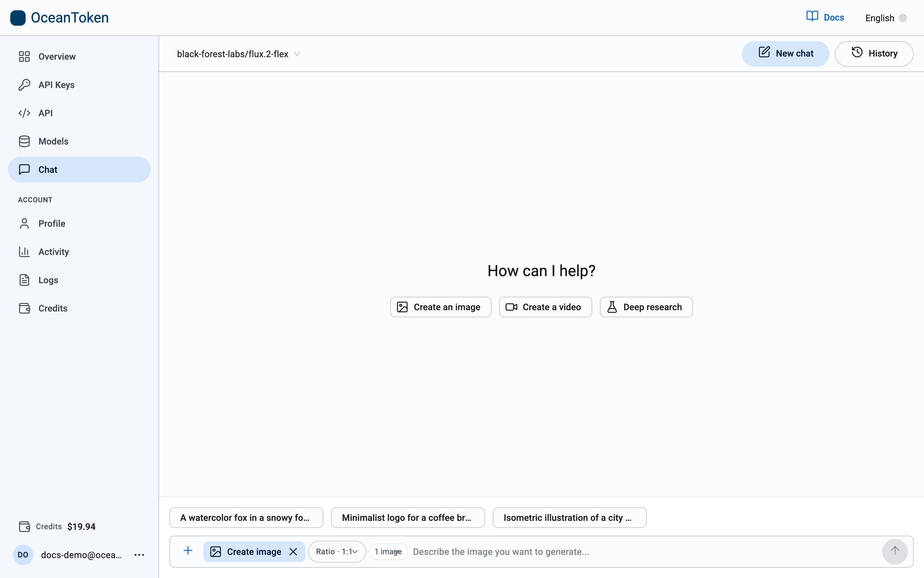
Task: Open chat History
Action: [874, 54]
